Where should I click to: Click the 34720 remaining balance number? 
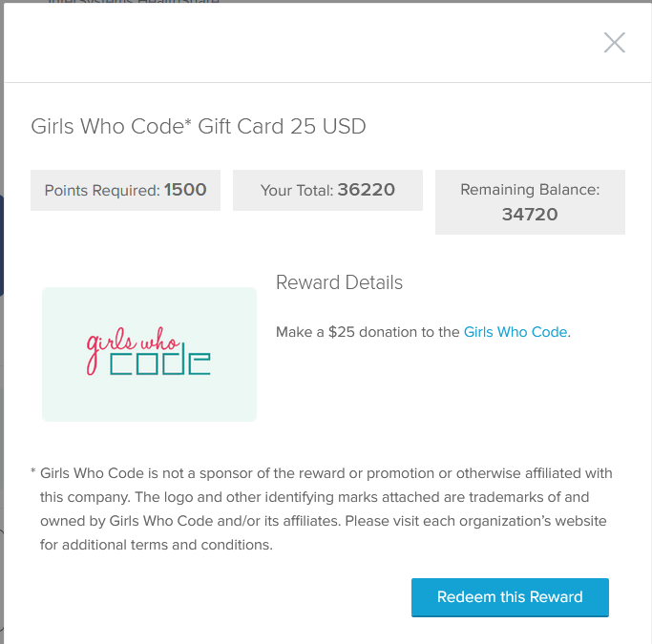coord(530,215)
